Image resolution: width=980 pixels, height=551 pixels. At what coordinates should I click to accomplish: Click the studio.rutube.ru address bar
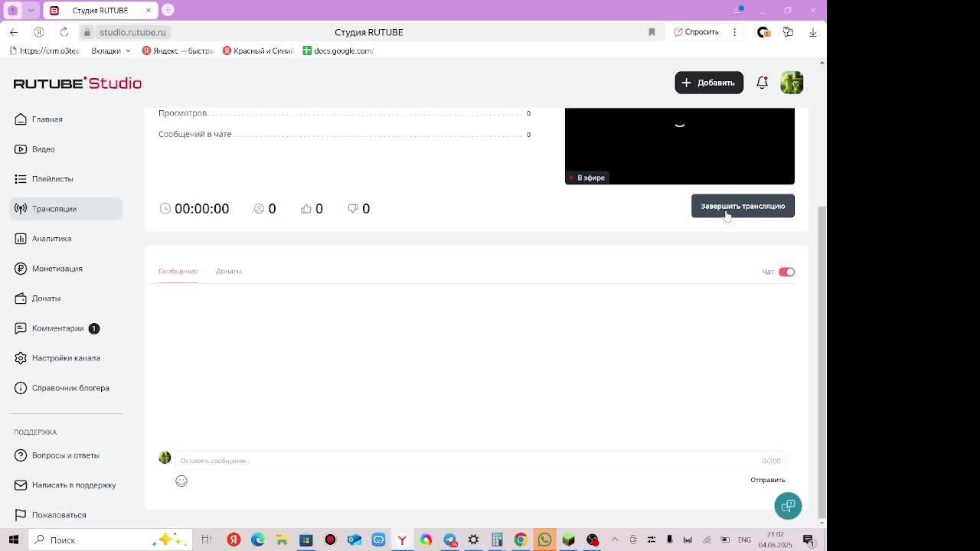(x=132, y=32)
